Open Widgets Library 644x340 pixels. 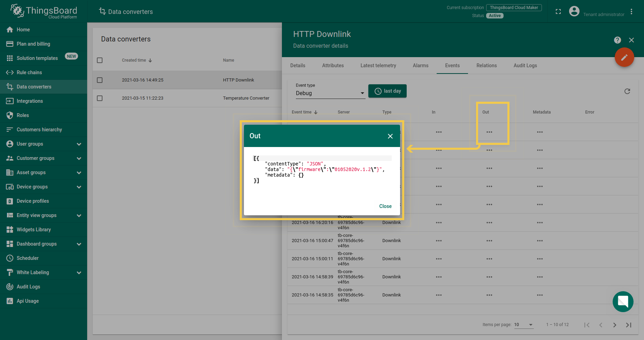(43, 230)
